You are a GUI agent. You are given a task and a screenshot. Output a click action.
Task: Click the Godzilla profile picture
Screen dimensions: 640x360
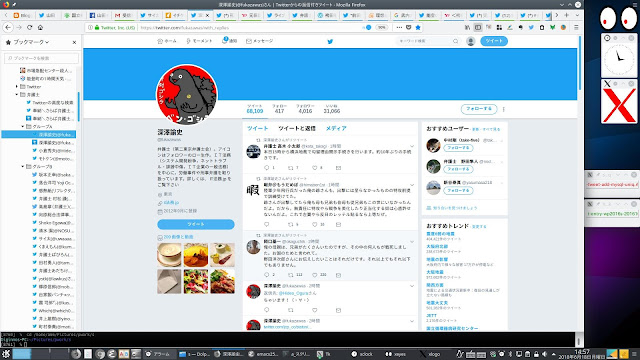[x=187, y=95]
